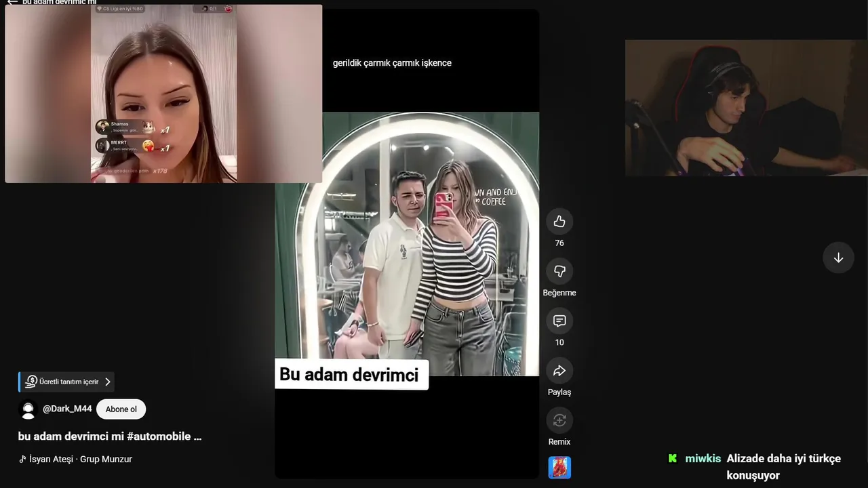Remix this Short
The image size is (868, 488).
pyautogui.click(x=559, y=420)
